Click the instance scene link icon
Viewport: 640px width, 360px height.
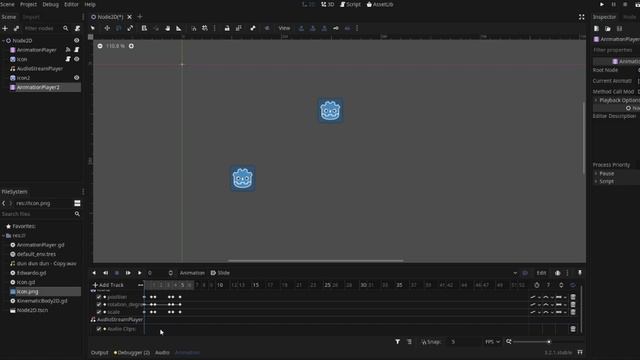click(16, 28)
